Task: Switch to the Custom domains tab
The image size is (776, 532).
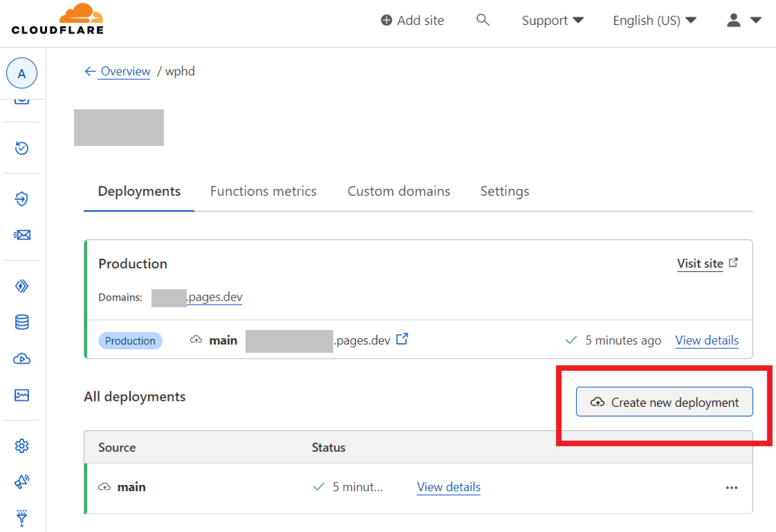Action: tap(398, 191)
